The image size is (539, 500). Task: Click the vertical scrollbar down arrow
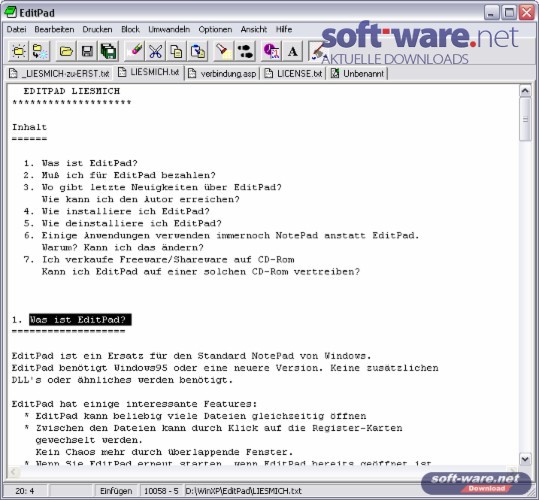[x=525, y=459]
